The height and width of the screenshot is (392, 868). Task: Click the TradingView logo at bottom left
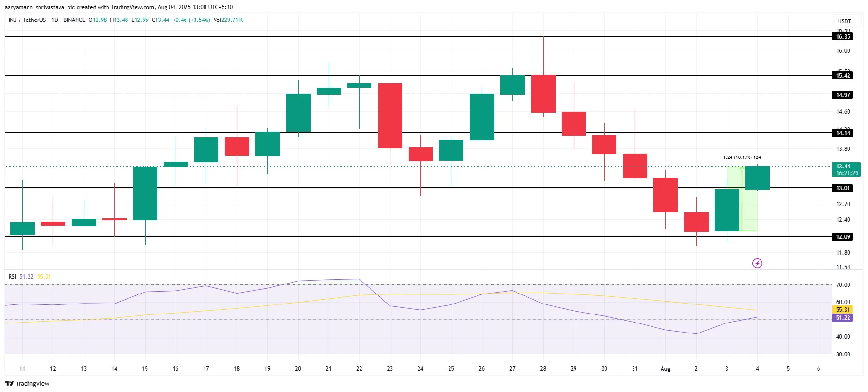[x=27, y=383]
